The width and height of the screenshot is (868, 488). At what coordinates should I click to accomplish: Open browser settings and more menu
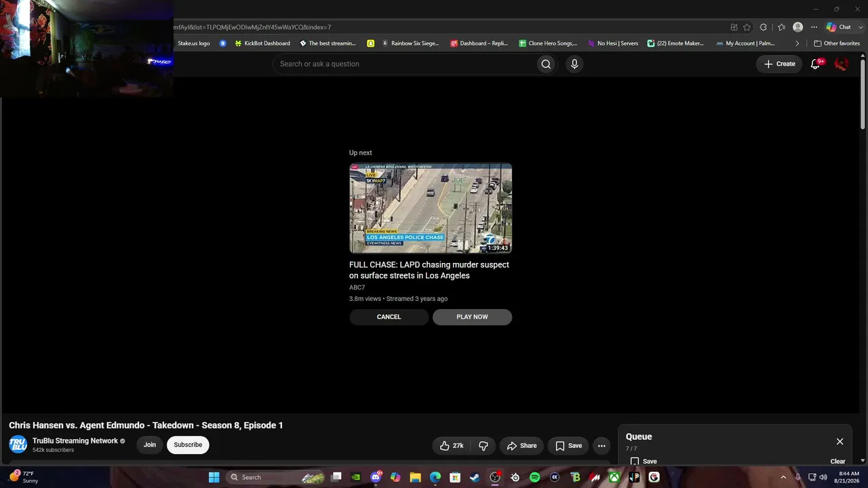814,27
